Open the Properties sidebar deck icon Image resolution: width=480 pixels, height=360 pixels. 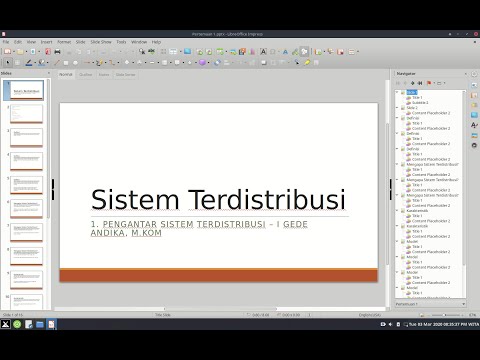point(474,85)
